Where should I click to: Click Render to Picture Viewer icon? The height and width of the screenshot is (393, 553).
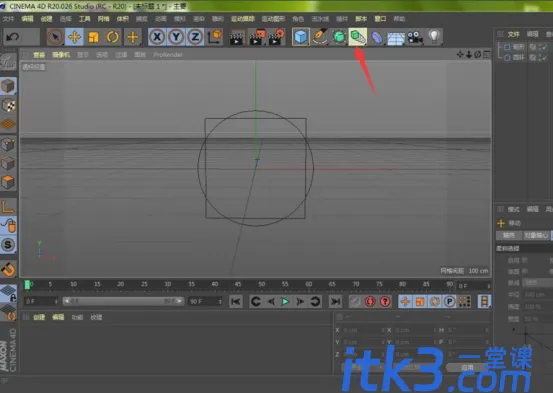(257, 37)
